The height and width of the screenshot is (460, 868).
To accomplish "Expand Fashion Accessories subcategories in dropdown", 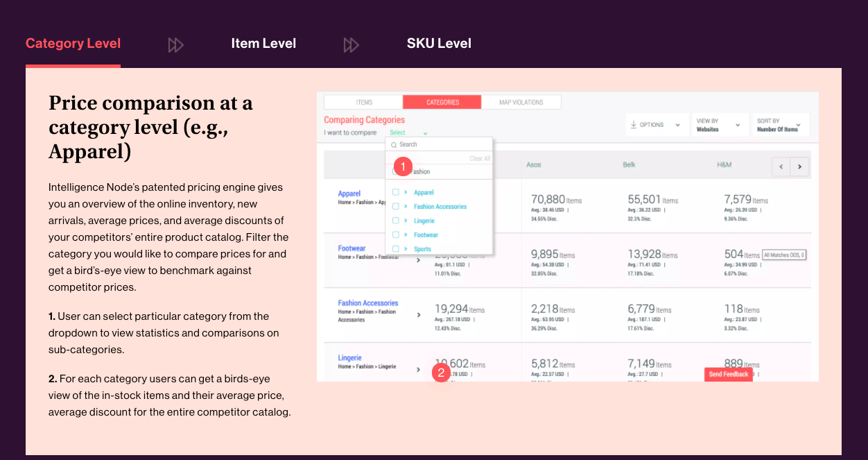I will pyautogui.click(x=406, y=206).
